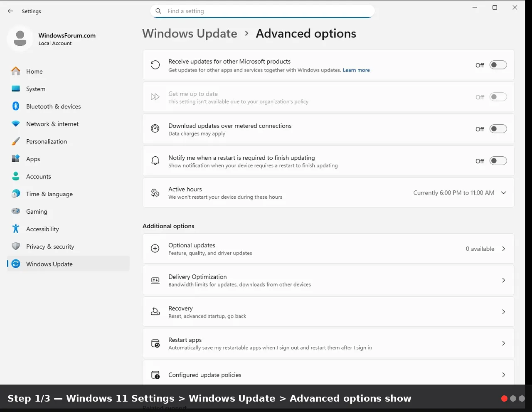Click the Configured update policies icon
The width and height of the screenshot is (532, 412).
155,375
